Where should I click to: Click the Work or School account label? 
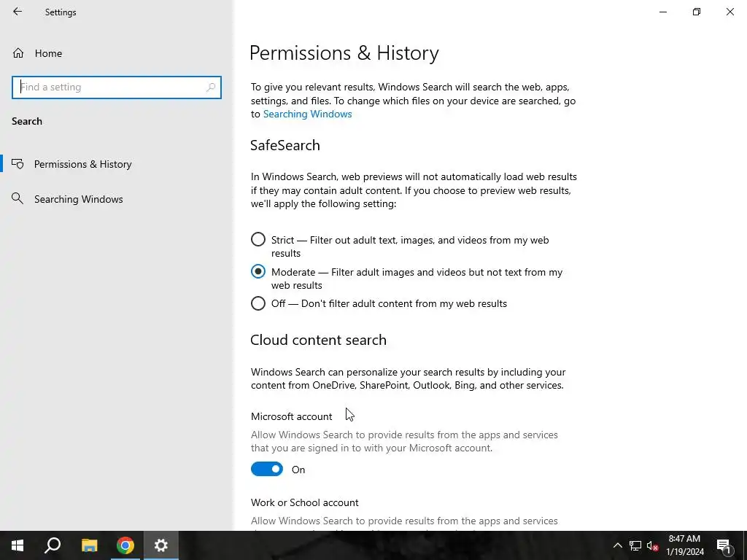[x=305, y=503]
